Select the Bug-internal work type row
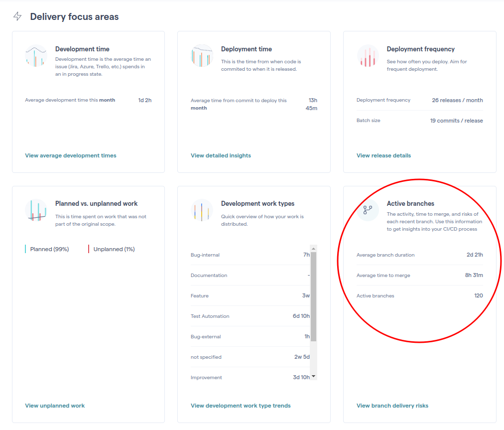Image resolution: width=504 pixels, height=430 pixels. (249, 255)
